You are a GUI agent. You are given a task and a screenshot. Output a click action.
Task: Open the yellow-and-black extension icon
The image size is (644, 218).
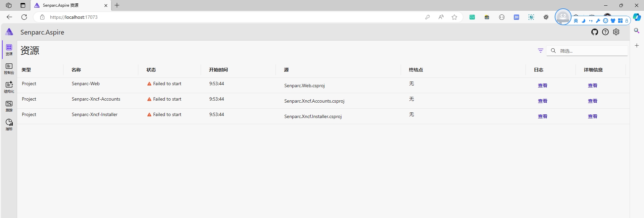point(487,17)
